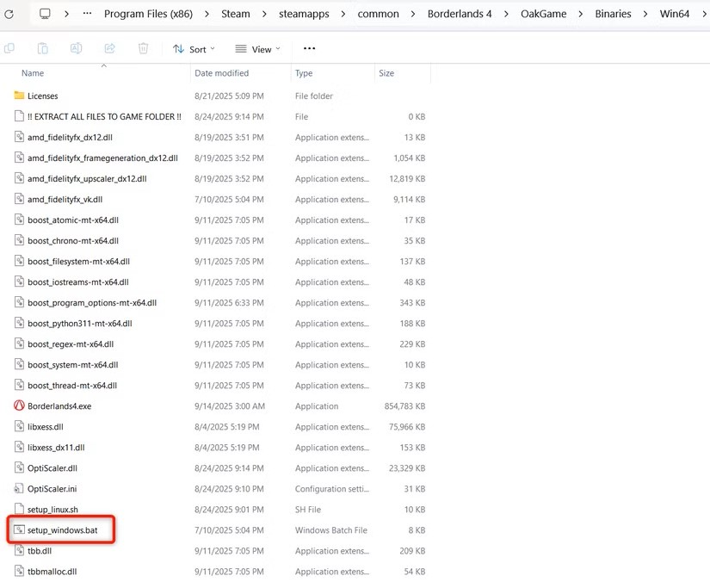The width and height of the screenshot is (710, 588).
Task: Click the Paste clipboard icon in the toolbar
Action: click(x=42, y=49)
